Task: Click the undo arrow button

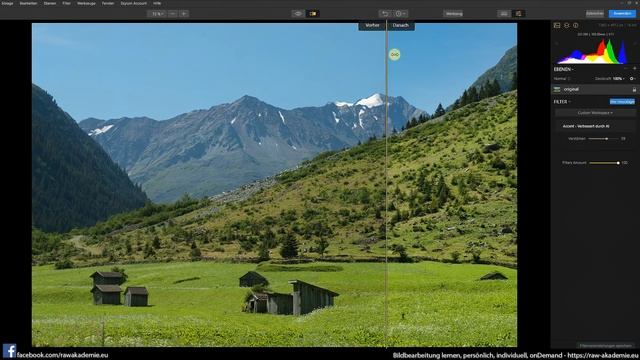Action: point(384,14)
